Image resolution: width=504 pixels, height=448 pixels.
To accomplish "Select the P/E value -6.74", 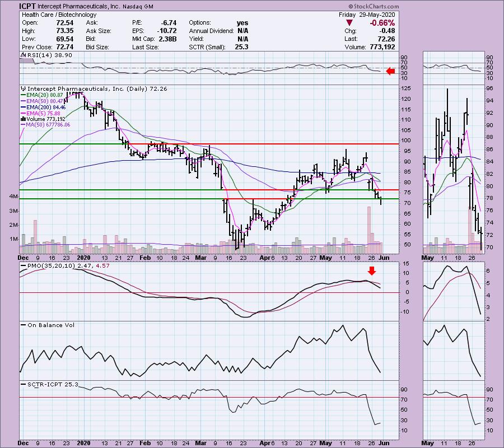I will click(x=169, y=23).
